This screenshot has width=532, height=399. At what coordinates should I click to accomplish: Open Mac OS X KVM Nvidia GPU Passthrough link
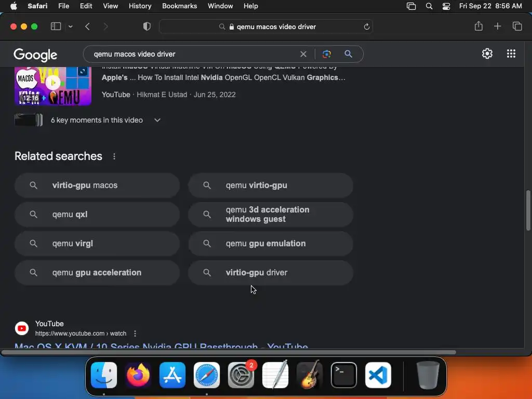point(161,345)
